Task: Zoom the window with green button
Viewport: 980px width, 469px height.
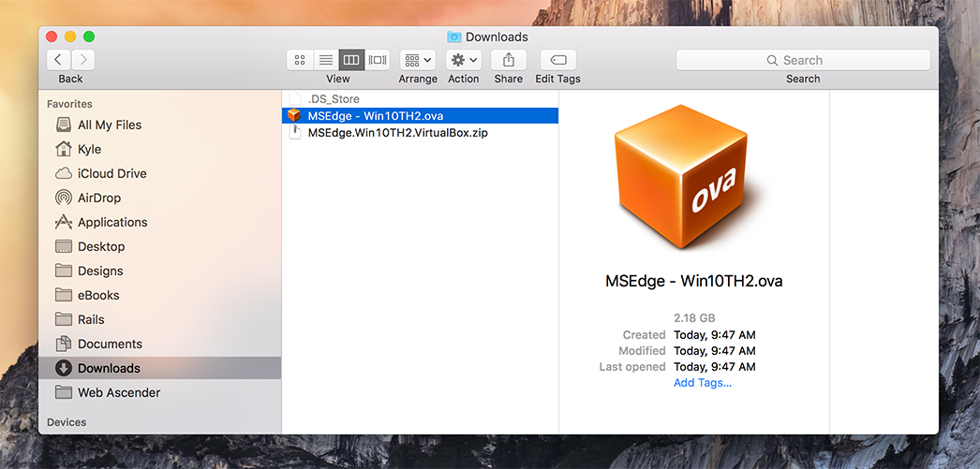Action: (x=89, y=37)
